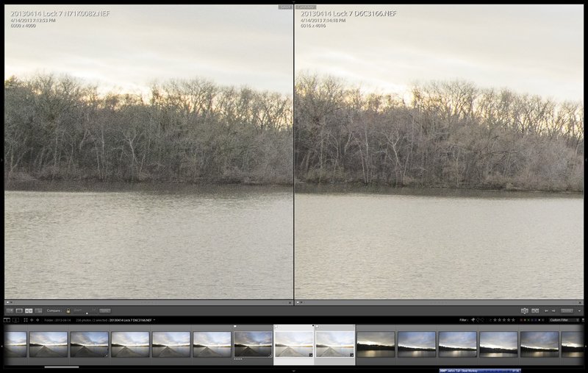Click the second window display icon
The height and width of the screenshot is (373, 588).
pos(15,320)
